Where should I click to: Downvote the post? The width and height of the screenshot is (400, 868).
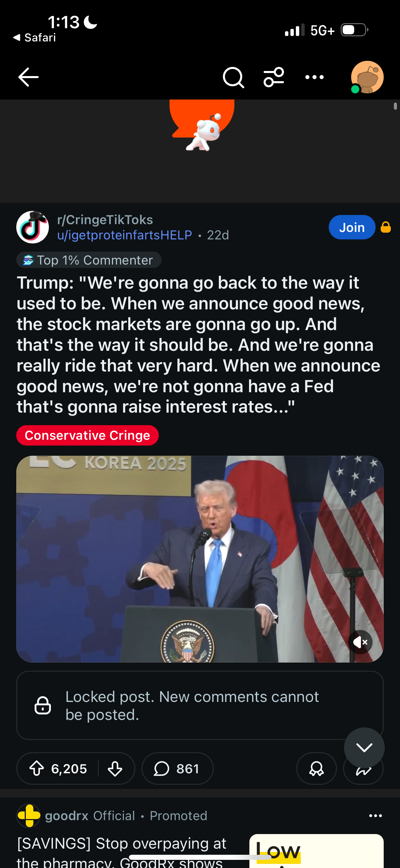tap(115, 768)
